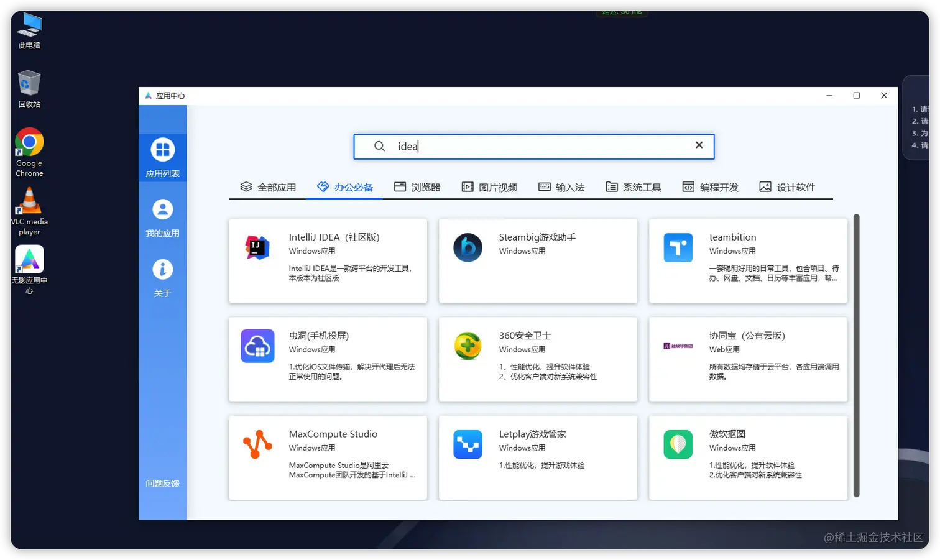Viewport: 940px width, 560px height.
Task: Select the 办公必备 tab
Action: [x=344, y=187]
